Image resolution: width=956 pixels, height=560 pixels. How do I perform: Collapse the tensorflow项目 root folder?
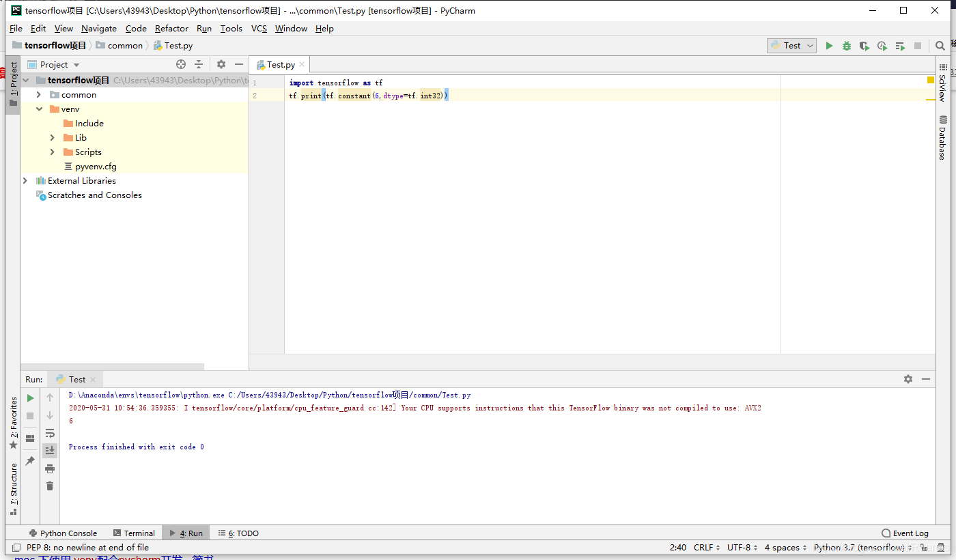[26, 81]
